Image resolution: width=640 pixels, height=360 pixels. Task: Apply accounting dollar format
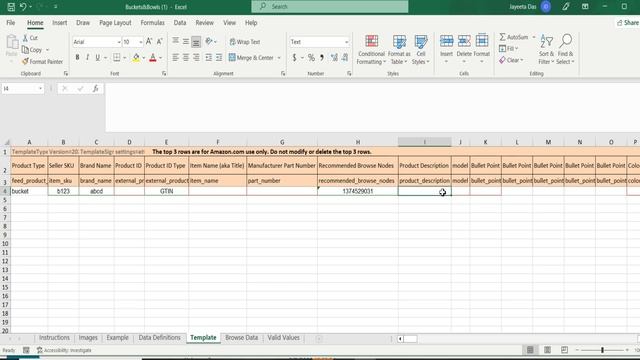click(x=294, y=58)
